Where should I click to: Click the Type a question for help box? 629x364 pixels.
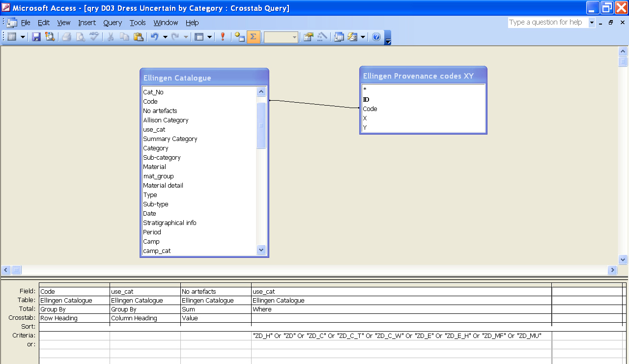[548, 22]
